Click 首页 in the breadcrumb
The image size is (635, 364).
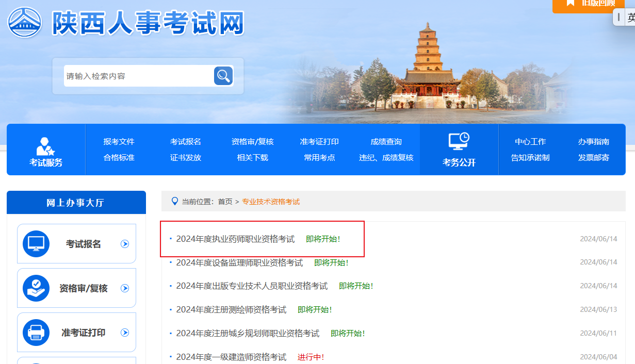tap(225, 202)
